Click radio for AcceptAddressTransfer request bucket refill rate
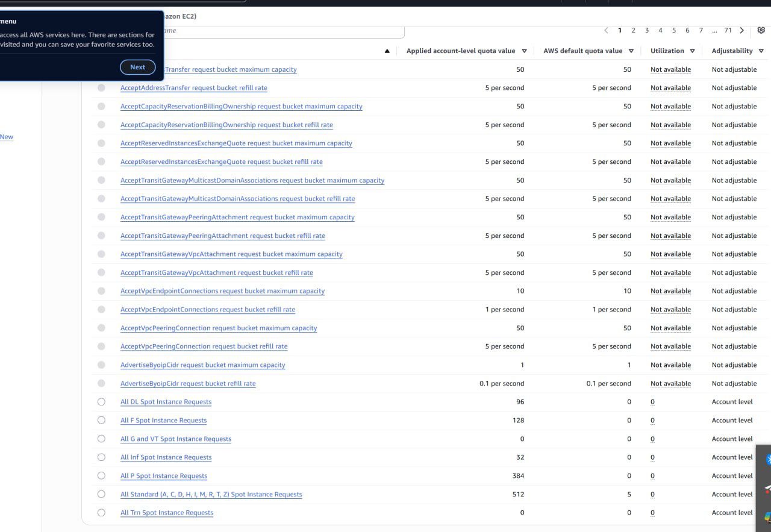The width and height of the screenshot is (771, 532). (101, 88)
